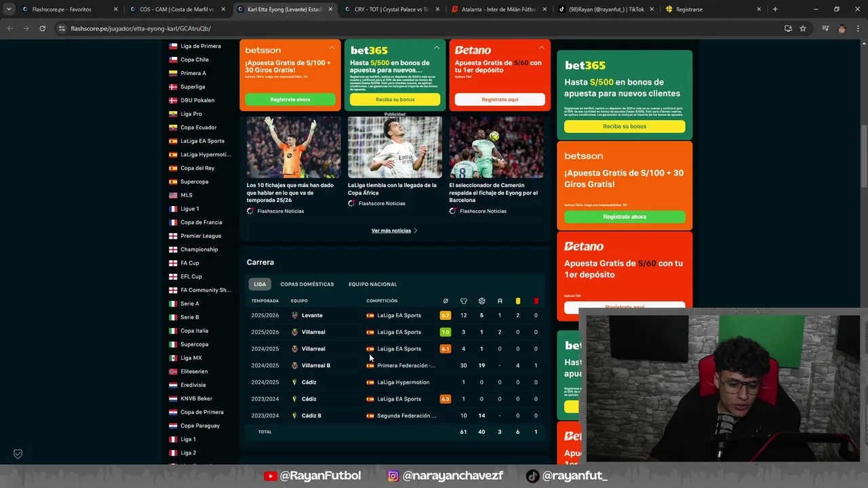The width and height of the screenshot is (868, 488).
Task: Click Cádiz 2023/2024 6.3 rating badge
Action: coord(446,399)
